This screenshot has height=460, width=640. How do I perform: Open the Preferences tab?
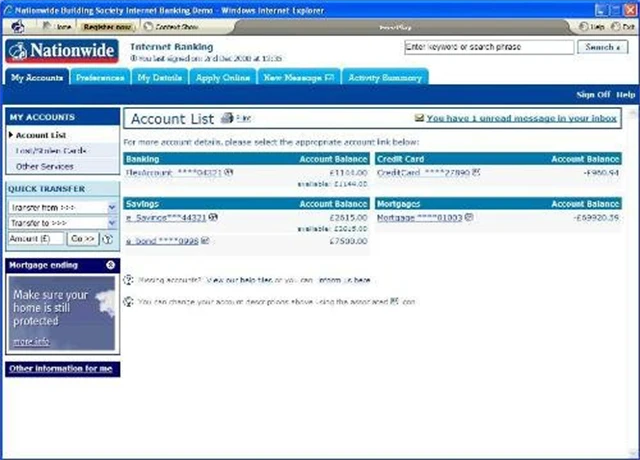(100, 77)
